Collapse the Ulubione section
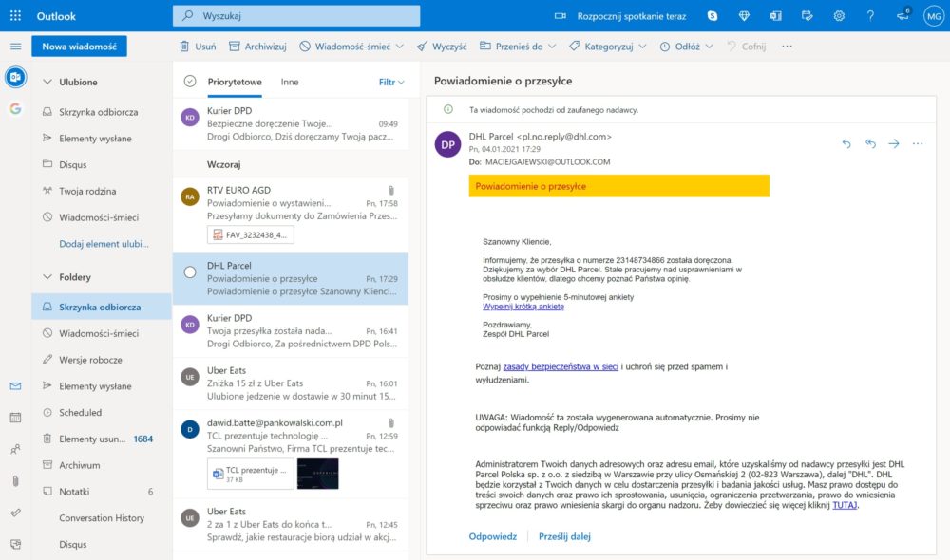This screenshot has width=950, height=560. pyautogui.click(x=47, y=82)
